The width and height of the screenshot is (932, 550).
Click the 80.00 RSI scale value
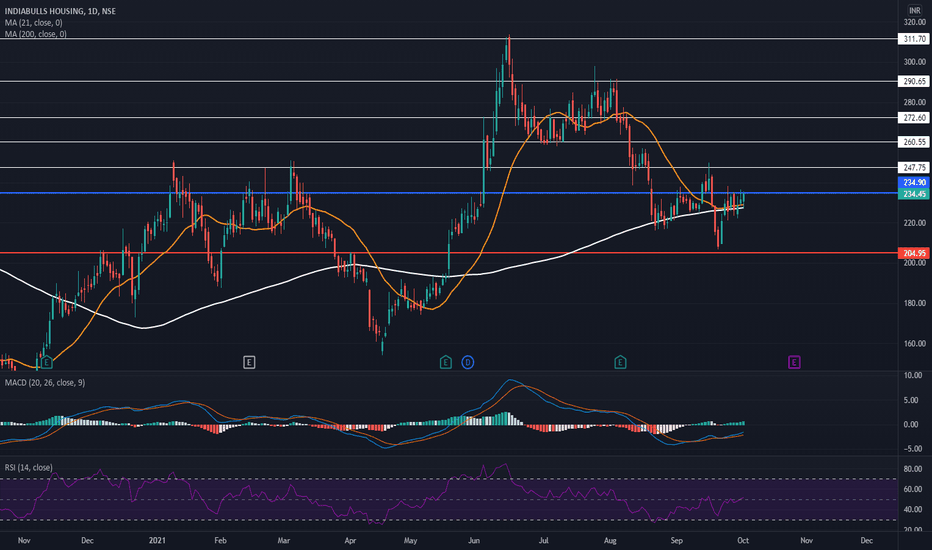[913, 469]
